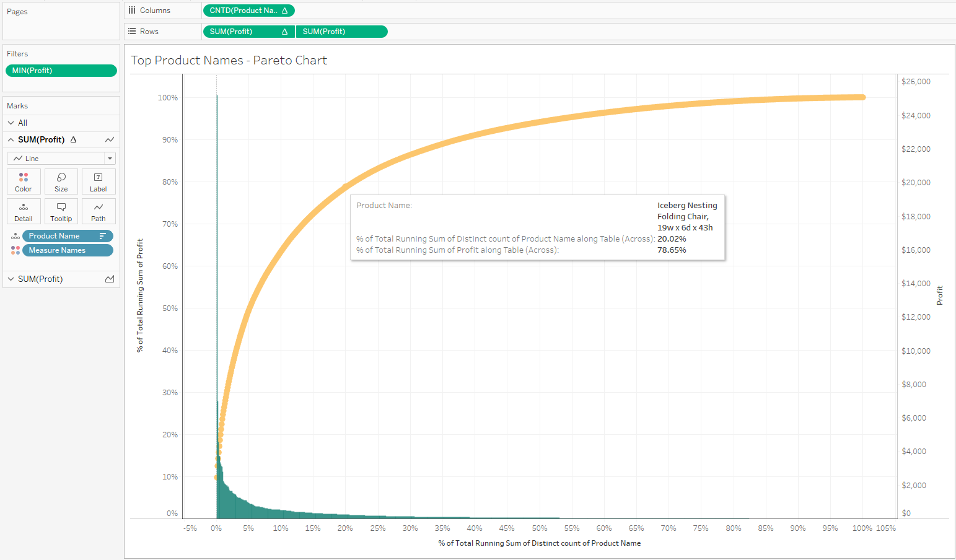
Task: Open the Line mark type dropdown
Action: point(110,159)
